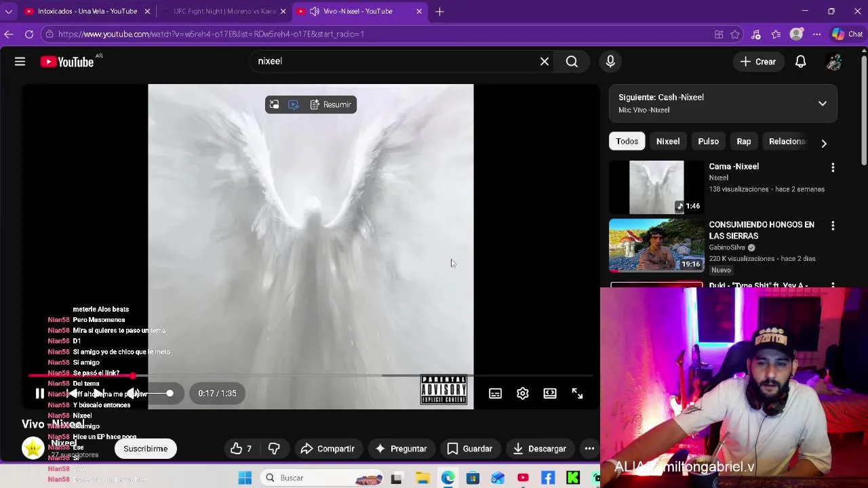Mute the video with speaker icon
This screenshot has height=488, width=868.
(x=133, y=393)
